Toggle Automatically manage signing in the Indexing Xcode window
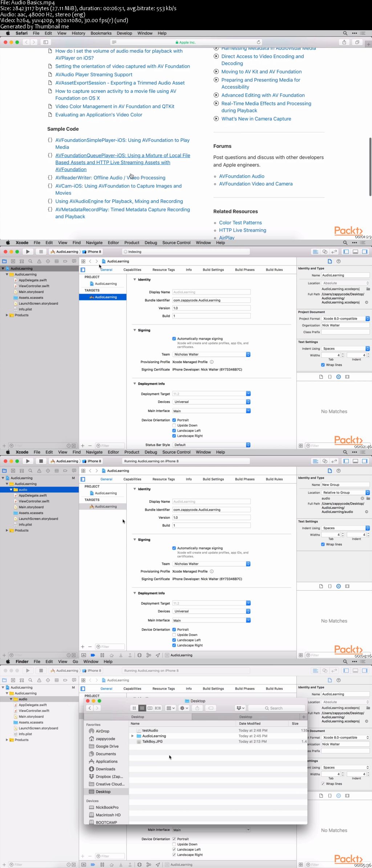The image size is (372, 868). [174, 339]
